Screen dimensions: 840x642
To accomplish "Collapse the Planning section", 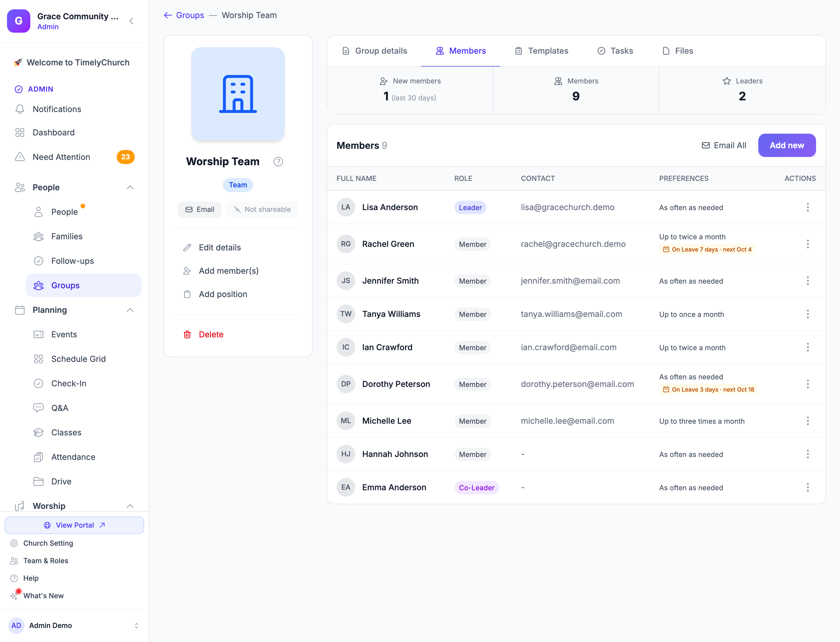I will (x=130, y=310).
